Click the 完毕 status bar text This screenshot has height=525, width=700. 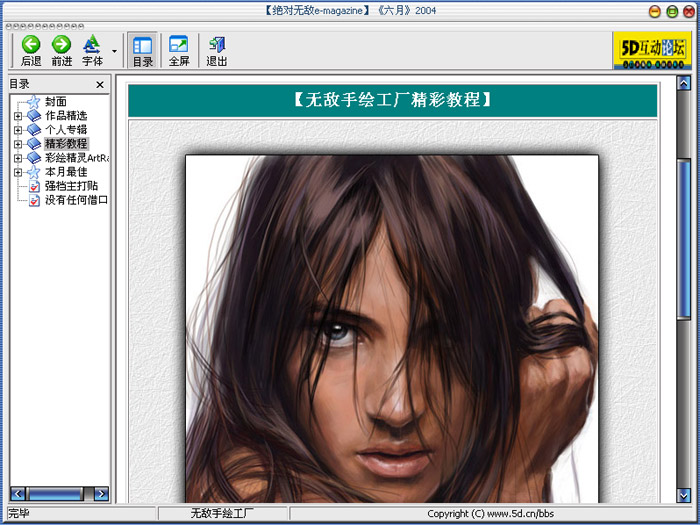coord(19,513)
